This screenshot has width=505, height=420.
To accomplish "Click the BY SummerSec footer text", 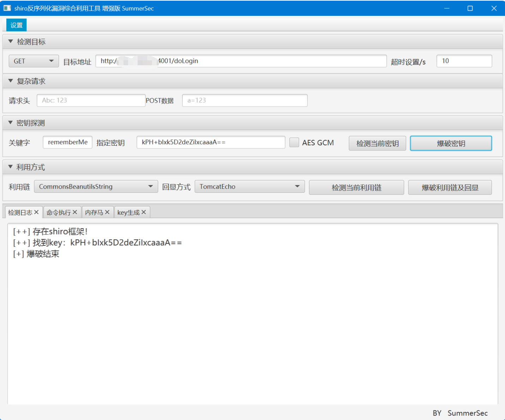I will [460, 413].
